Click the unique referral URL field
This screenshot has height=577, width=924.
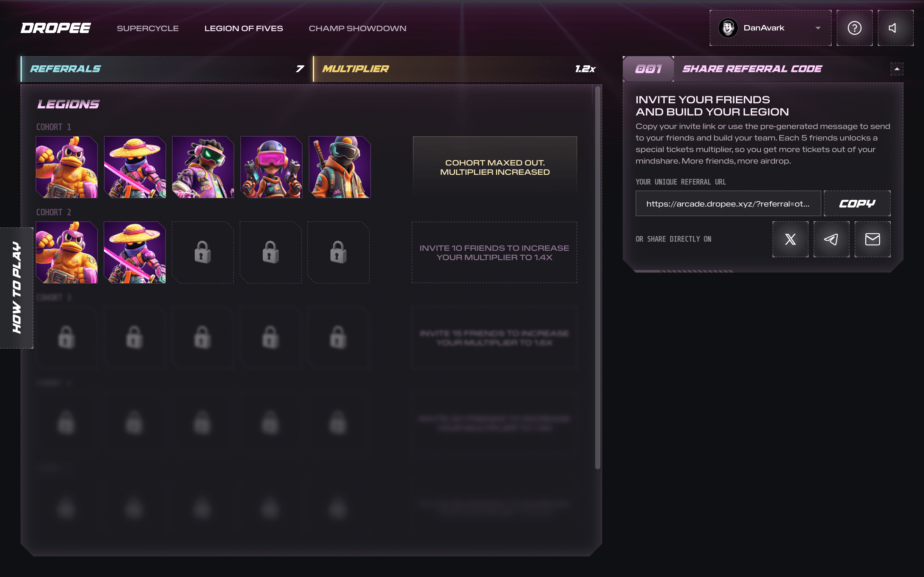point(728,204)
